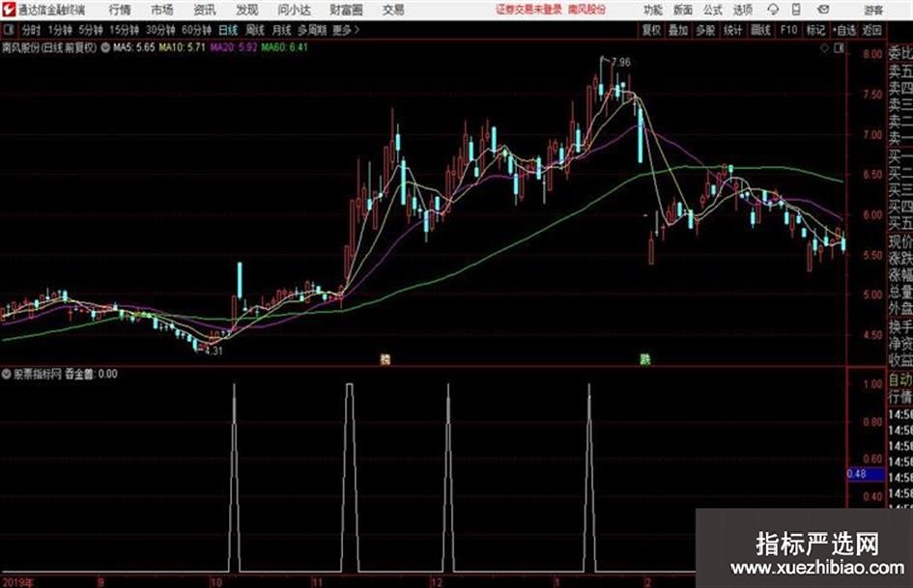Click the 现价 row in quote panel
Screen dimensions: 913x588
click(x=900, y=241)
